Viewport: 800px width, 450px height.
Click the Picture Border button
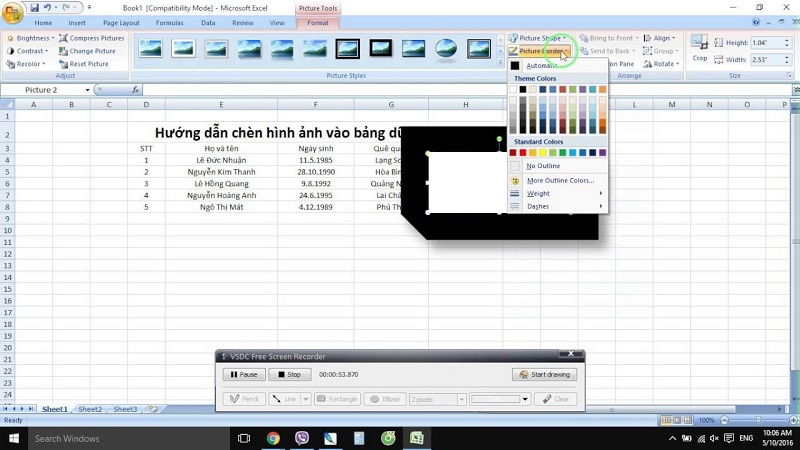click(539, 51)
